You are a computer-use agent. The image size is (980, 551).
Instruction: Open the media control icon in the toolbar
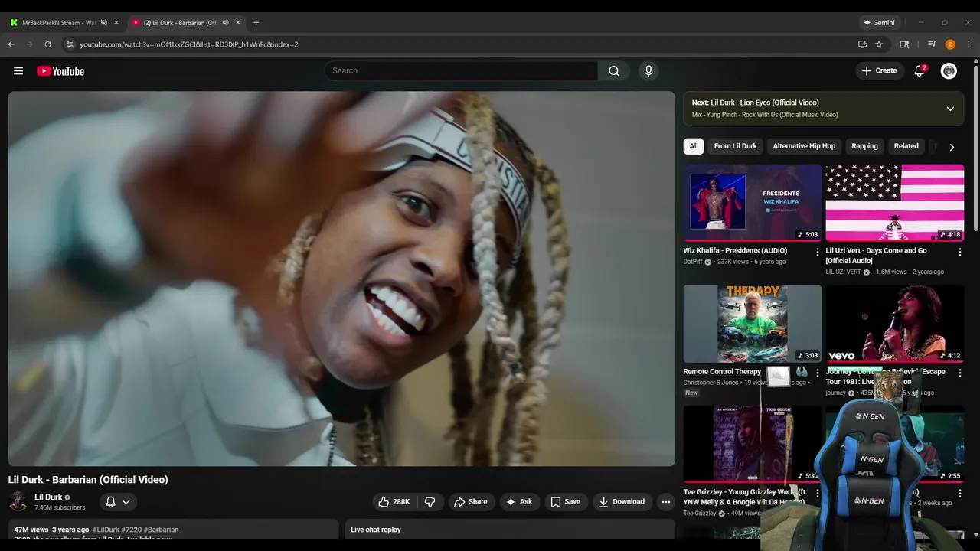click(x=932, y=44)
